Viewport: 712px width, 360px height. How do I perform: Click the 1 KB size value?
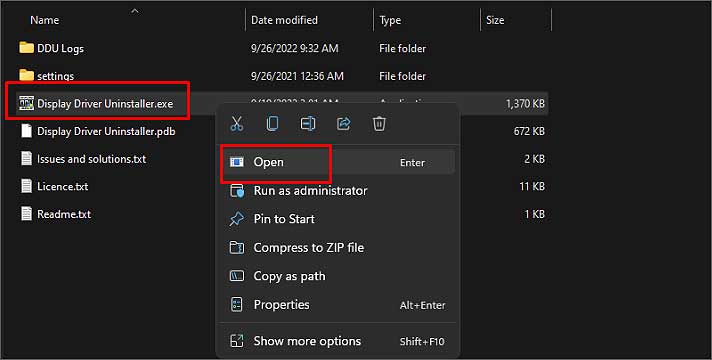(534, 214)
